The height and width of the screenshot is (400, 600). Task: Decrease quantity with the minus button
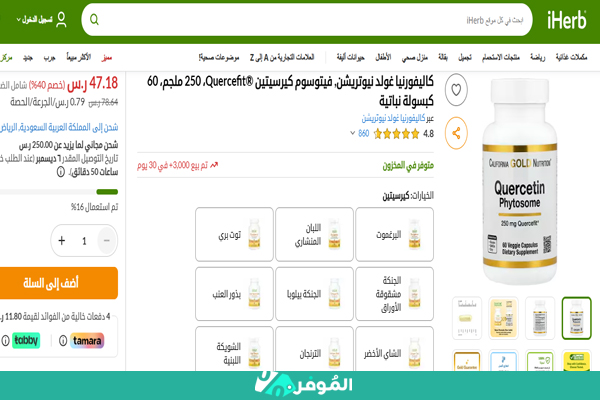pyautogui.click(x=107, y=240)
